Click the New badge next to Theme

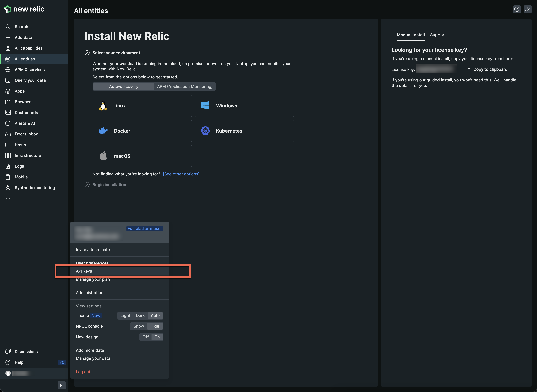96,316
